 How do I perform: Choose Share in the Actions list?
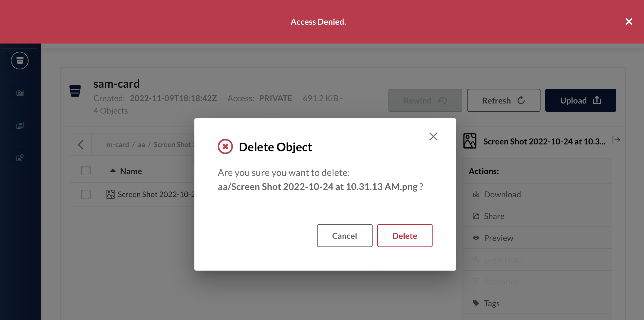pos(494,216)
